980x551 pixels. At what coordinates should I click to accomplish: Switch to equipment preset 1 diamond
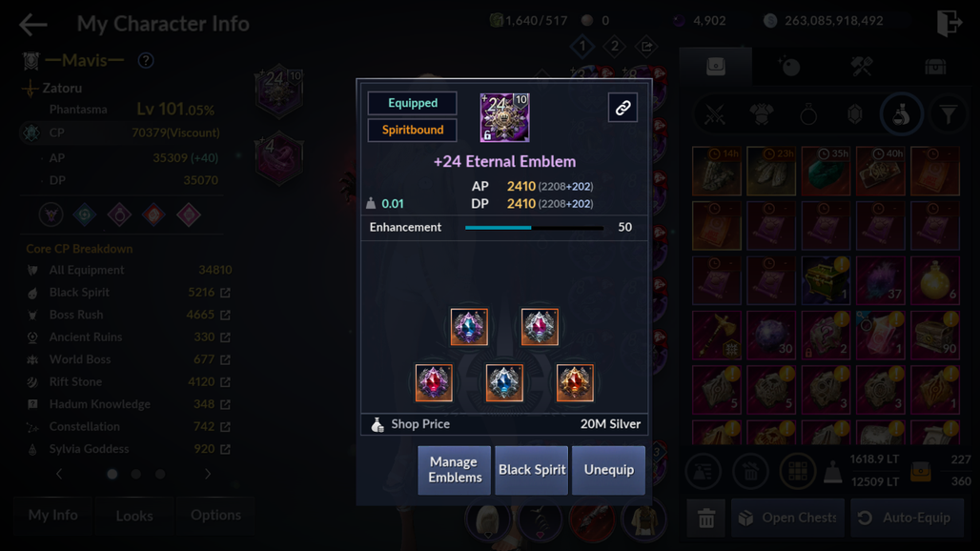tap(582, 46)
